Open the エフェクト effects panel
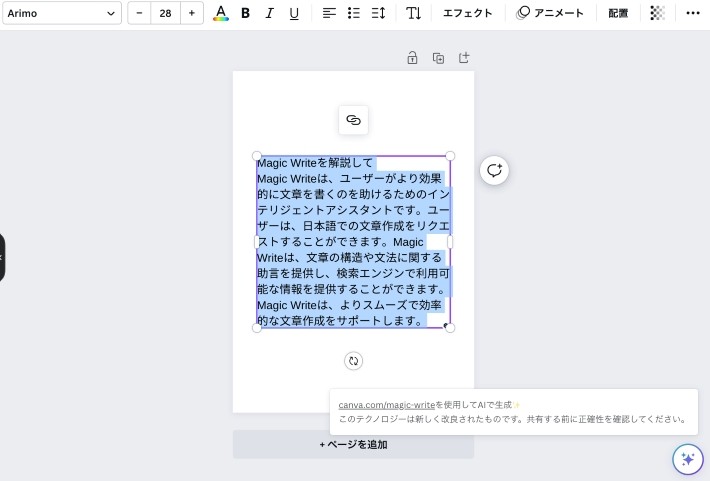Image resolution: width=710 pixels, height=481 pixels. click(468, 13)
